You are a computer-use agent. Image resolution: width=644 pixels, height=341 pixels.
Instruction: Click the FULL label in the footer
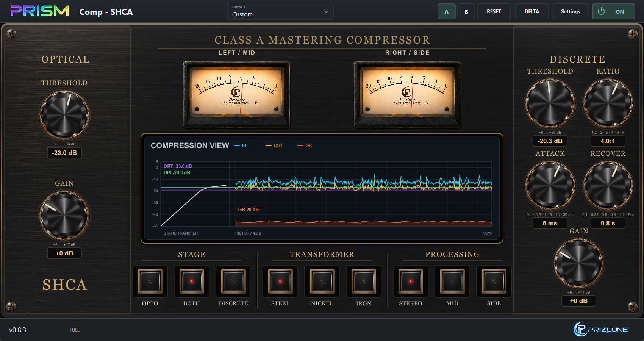[75, 330]
